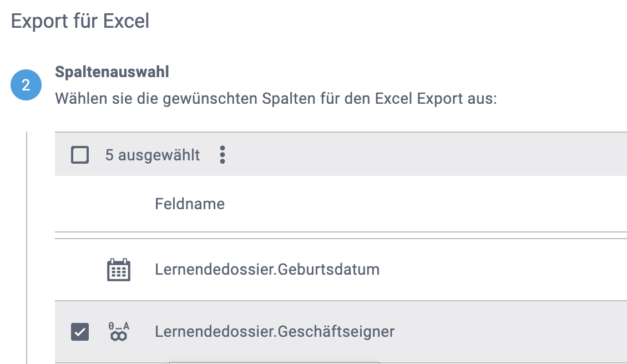Select the Lernendedossier.Geschäftseigner field name
627x364 pixels.
[275, 332]
